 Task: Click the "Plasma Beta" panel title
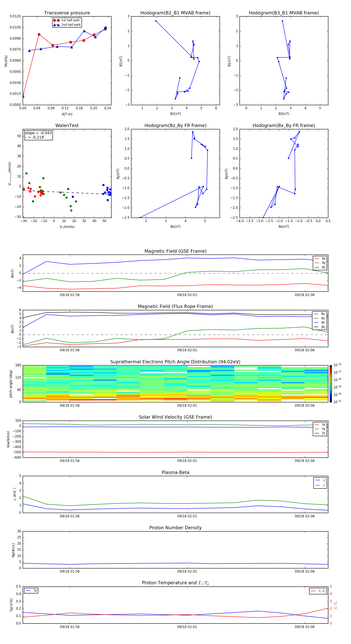175,473
